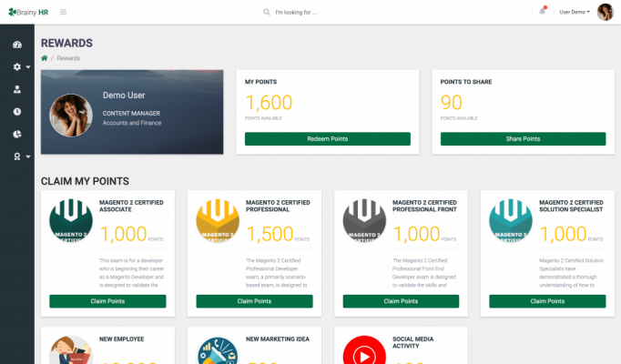Click the yellow Magento Professional badge icon
Image resolution: width=621 pixels, height=364 pixels.
tap(218, 220)
